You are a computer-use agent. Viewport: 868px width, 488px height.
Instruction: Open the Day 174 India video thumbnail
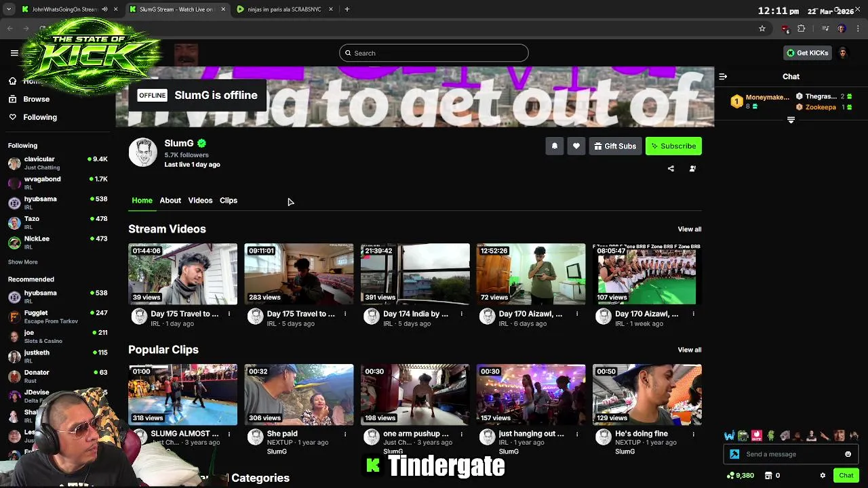[415, 274]
